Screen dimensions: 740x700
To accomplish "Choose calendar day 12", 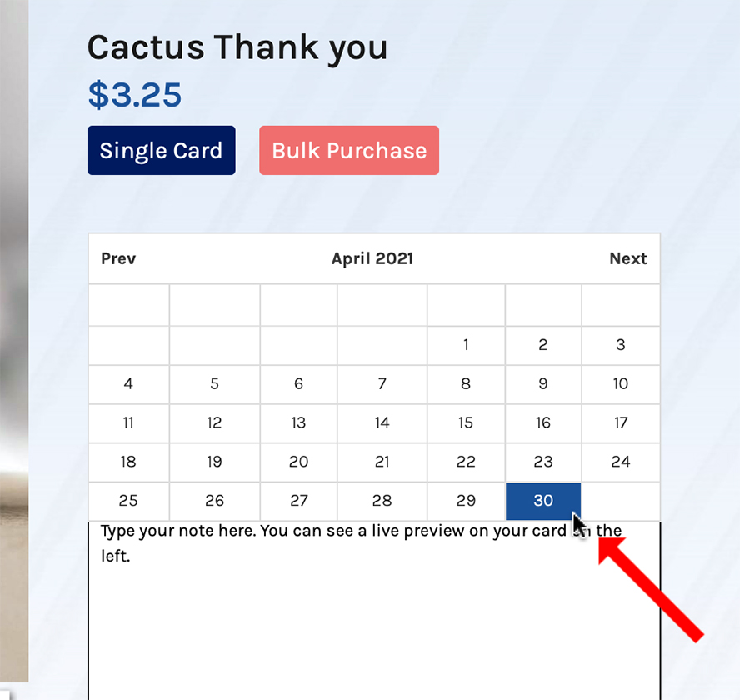I will pyautogui.click(x=214, y=423).
